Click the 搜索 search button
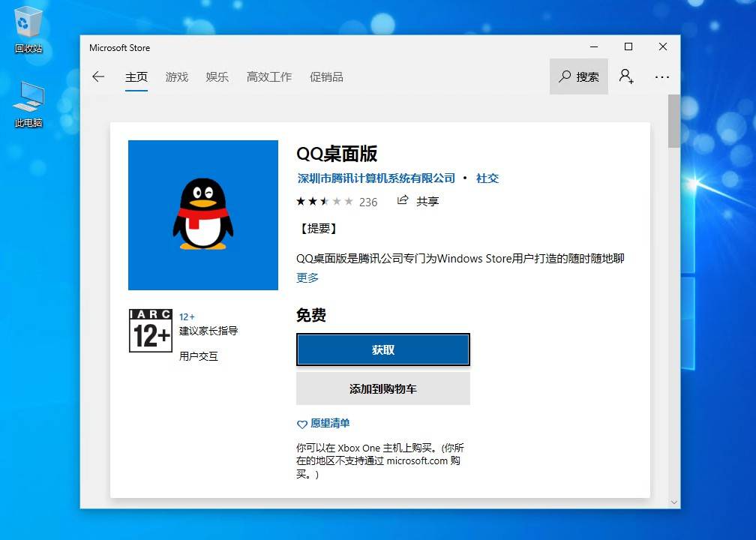The height and width of the screenshot is (540, 756). [x=578, y=76]
